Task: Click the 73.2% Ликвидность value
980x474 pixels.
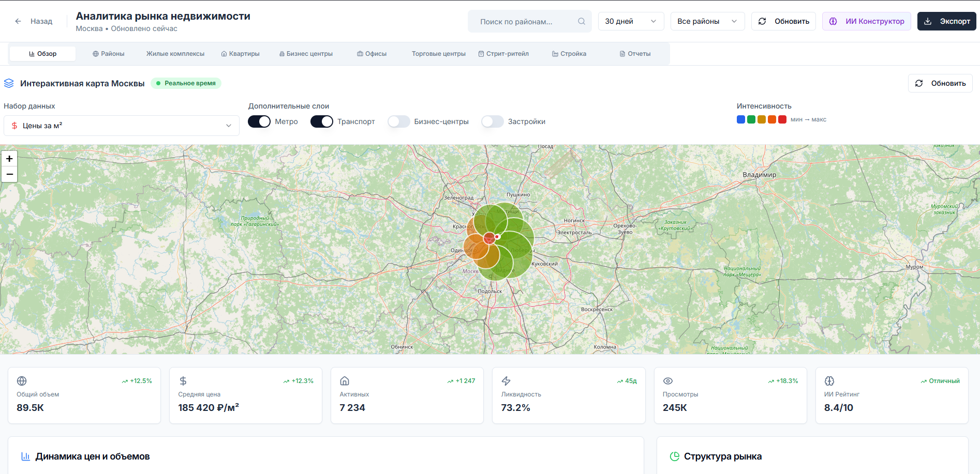Action: coord(515,408)
